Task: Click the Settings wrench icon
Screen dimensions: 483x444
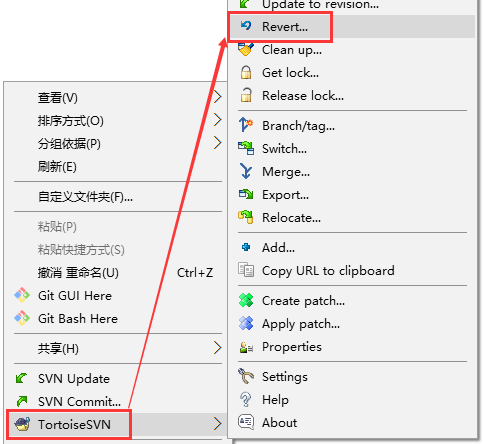Action: 246,376
